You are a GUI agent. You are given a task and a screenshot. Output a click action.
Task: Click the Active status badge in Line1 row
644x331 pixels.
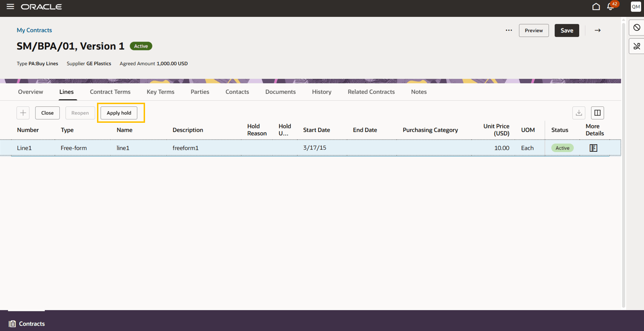tap(562, 148)
